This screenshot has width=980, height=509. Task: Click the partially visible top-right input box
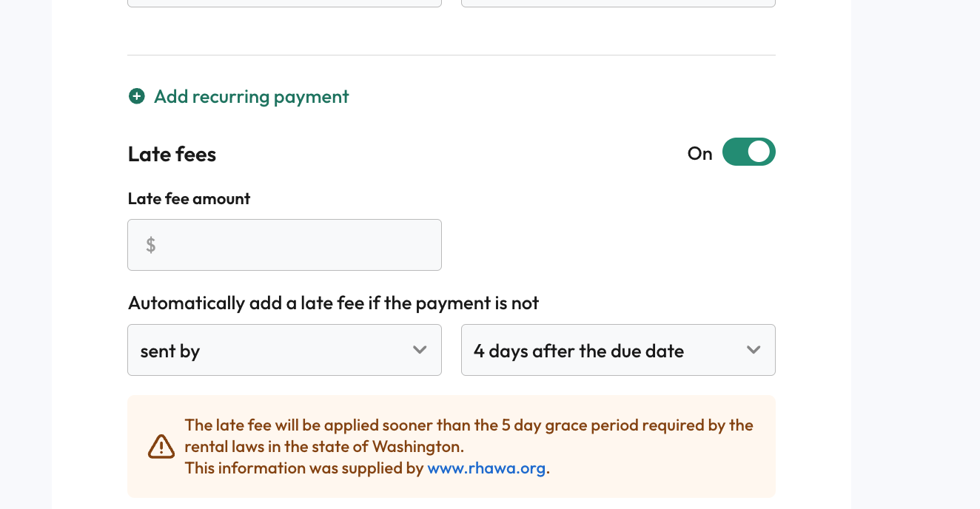[x=618, y=3]
